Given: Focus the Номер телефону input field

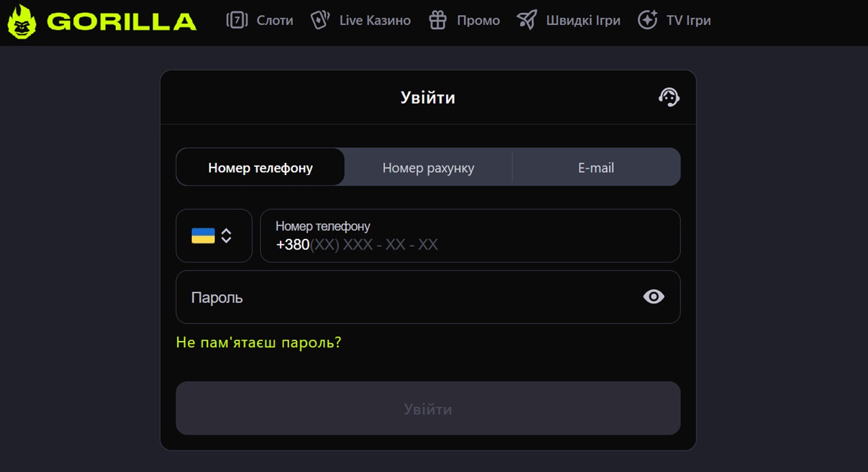Looking at the screenshot, I should coord(471,235).
